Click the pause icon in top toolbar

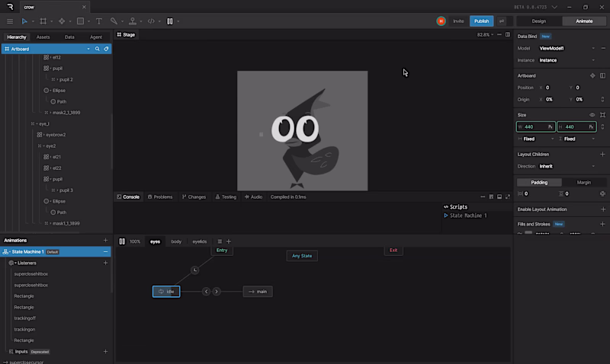click(x=170, y=21)
